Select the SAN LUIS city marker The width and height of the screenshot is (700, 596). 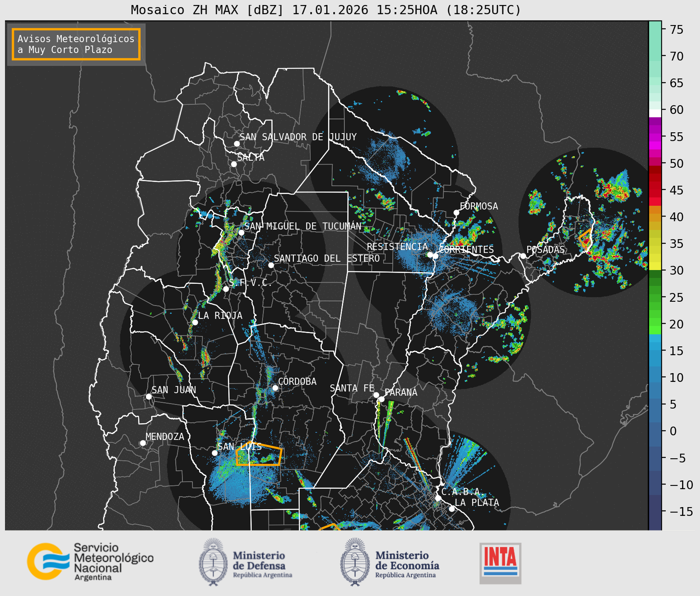point(215,453)
